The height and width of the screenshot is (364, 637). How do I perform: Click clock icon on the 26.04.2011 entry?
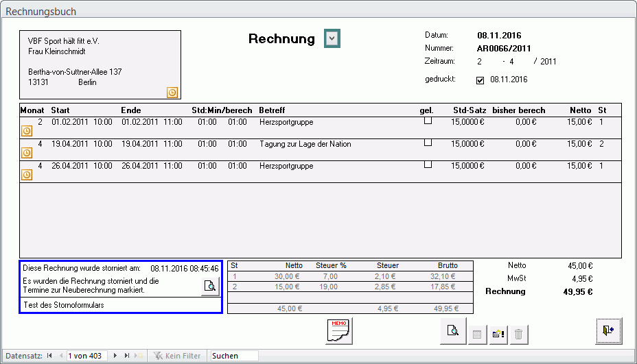pyautogui.click(x=27, y=175)
